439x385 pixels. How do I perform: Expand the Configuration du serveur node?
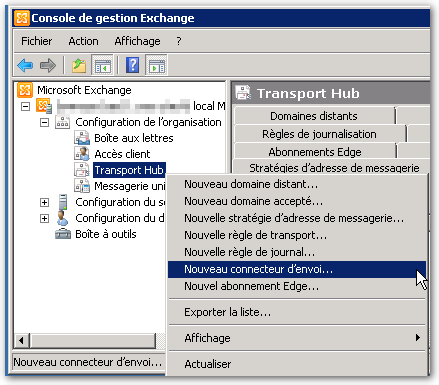[44, 202]
